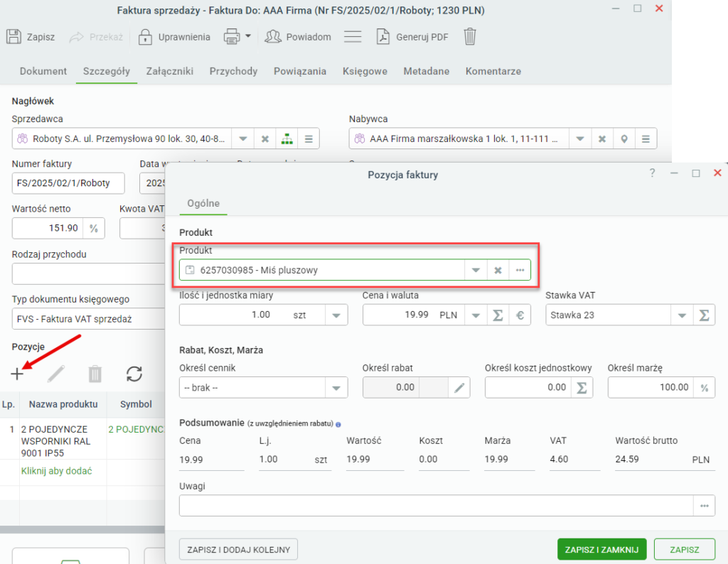The height and width of the screenshot is (564, 728).
Task: Click the delete position trash icon
Action: 95,374
